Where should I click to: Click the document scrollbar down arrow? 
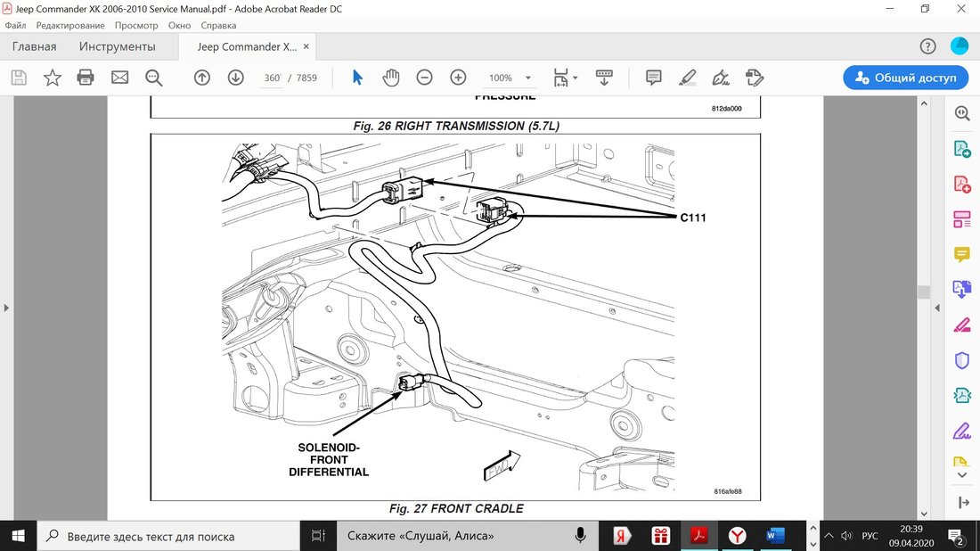(x=924, y=514)
